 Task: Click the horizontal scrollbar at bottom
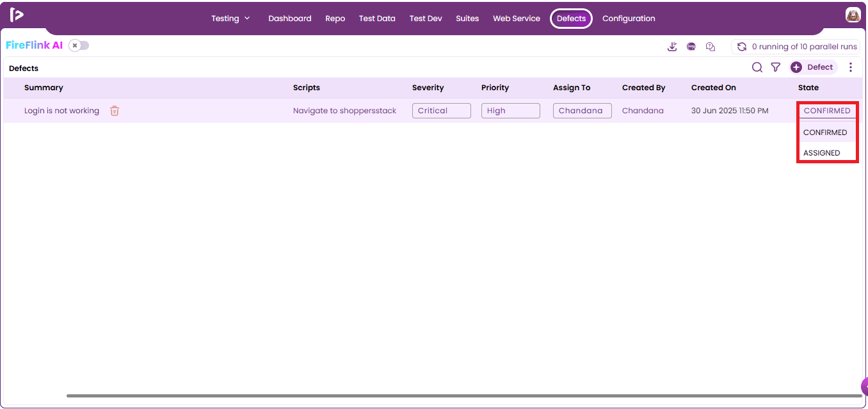(465, 396)
